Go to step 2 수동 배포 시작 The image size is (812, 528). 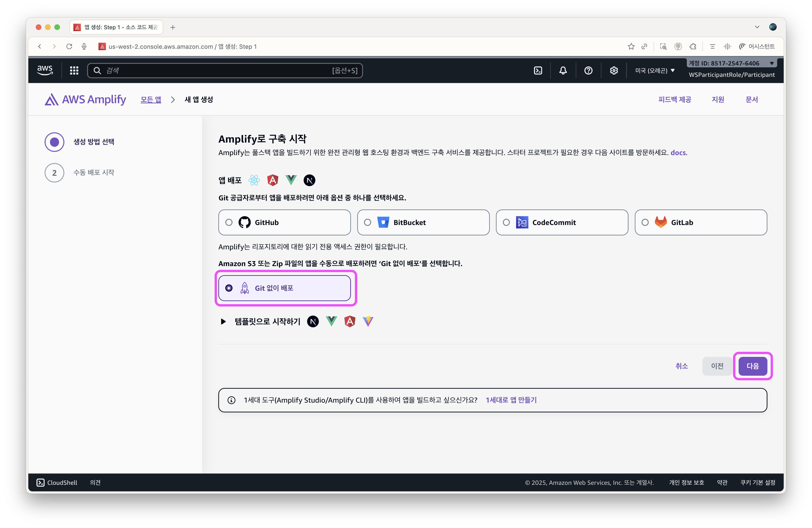(x=79, y=173)
